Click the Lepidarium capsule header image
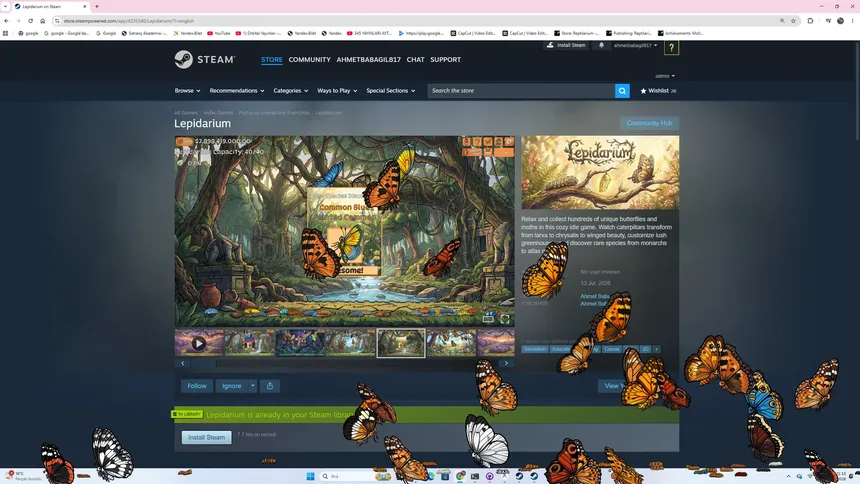The height and width of the screenshot is (484, 860). [x=600, y=172]
